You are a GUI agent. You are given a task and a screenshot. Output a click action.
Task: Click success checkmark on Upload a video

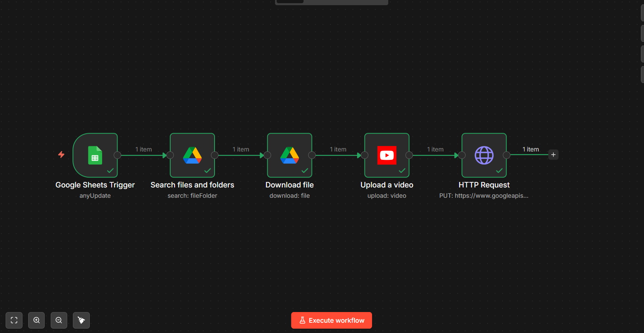click(402, 171)
